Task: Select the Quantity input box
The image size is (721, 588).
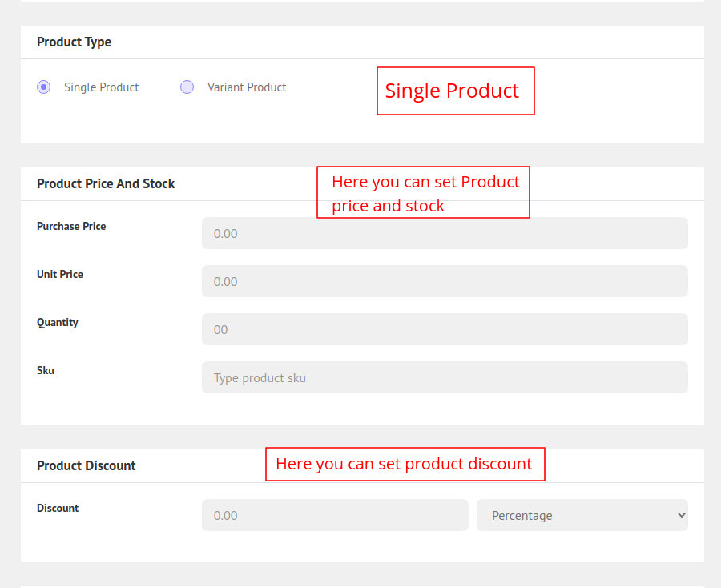Action: pos(445,329)
